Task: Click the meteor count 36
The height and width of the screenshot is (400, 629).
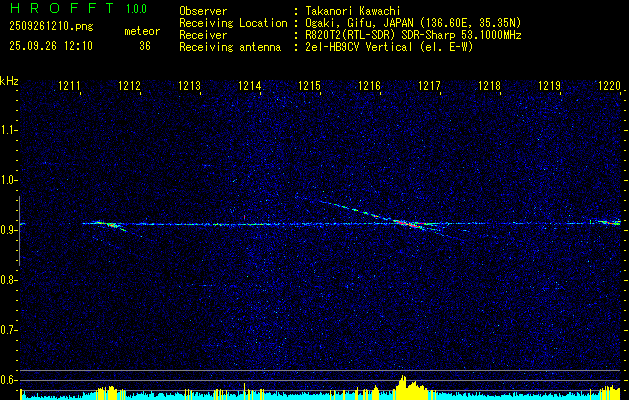Action: [145, 46]
